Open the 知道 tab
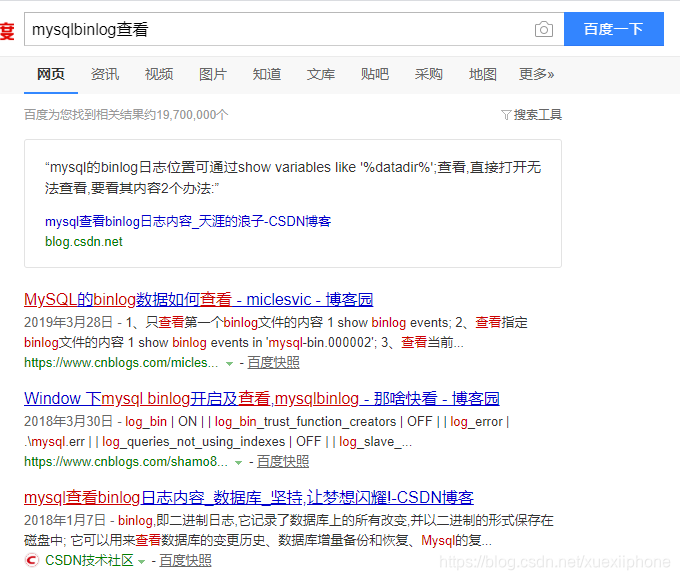The height and width of the screenshot is (580, 680). [267, 74]
